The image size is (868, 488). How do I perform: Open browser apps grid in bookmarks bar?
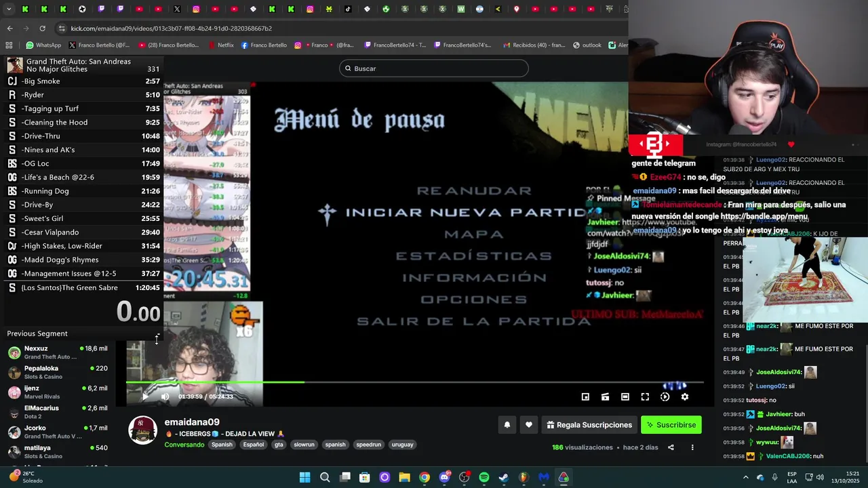coord(9,45)
